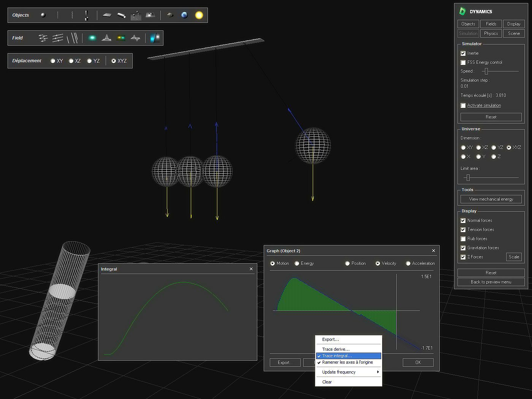The width and height of the screenshot is (532, 399).
Task: Add the cyan glowing field icon
Action: pos(92,38)
